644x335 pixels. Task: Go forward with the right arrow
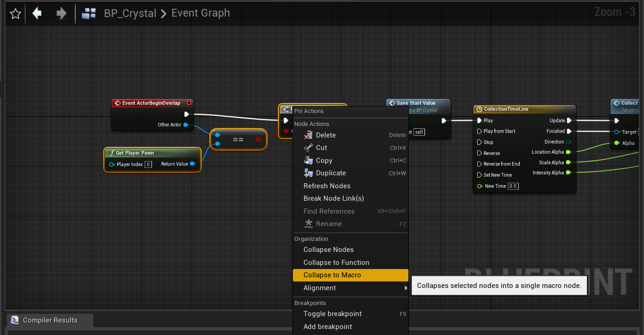tap(61, 13)
